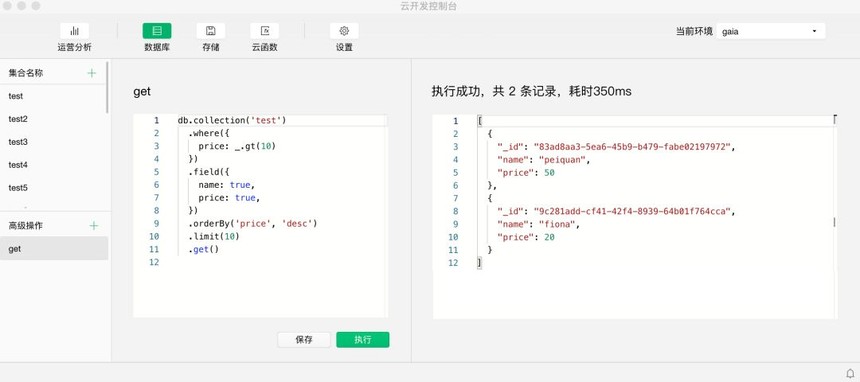Viewport: 860px width, 382px height.
Task: Open the 运营分析 analytics icon
Action: (74, 31)
